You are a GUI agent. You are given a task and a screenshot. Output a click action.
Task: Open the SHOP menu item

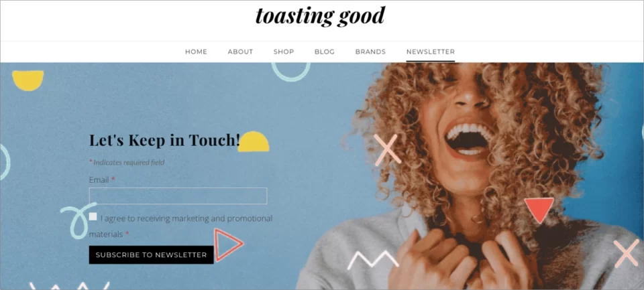point(284,52)
